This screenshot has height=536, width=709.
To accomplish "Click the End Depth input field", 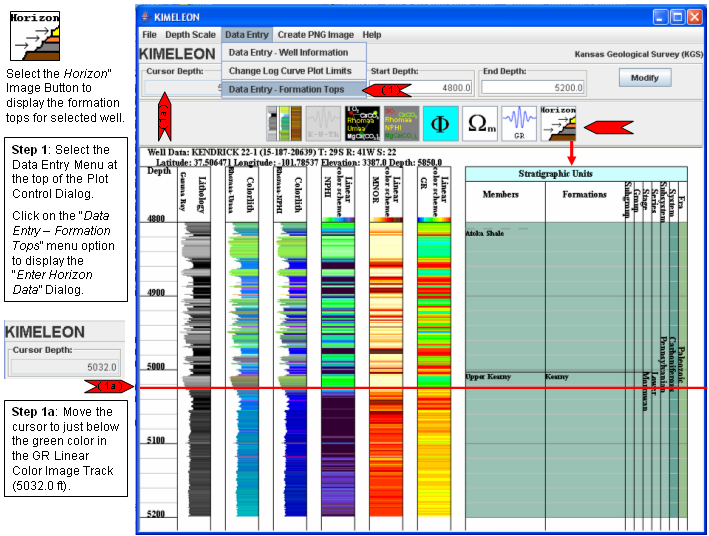I will (x=533, y=88).
